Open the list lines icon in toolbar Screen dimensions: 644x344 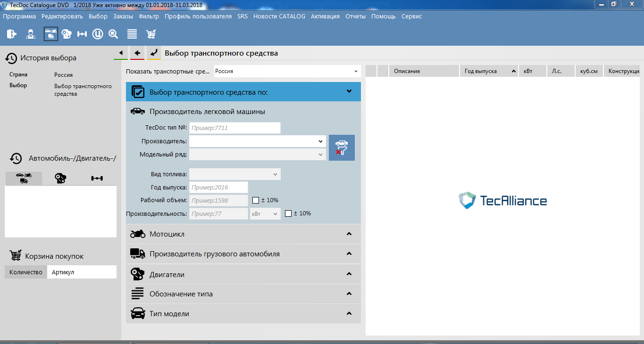pos(132,34)
